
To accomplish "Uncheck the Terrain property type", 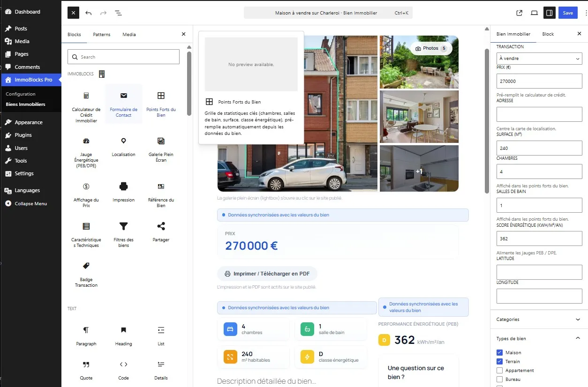I will (499, 361).
